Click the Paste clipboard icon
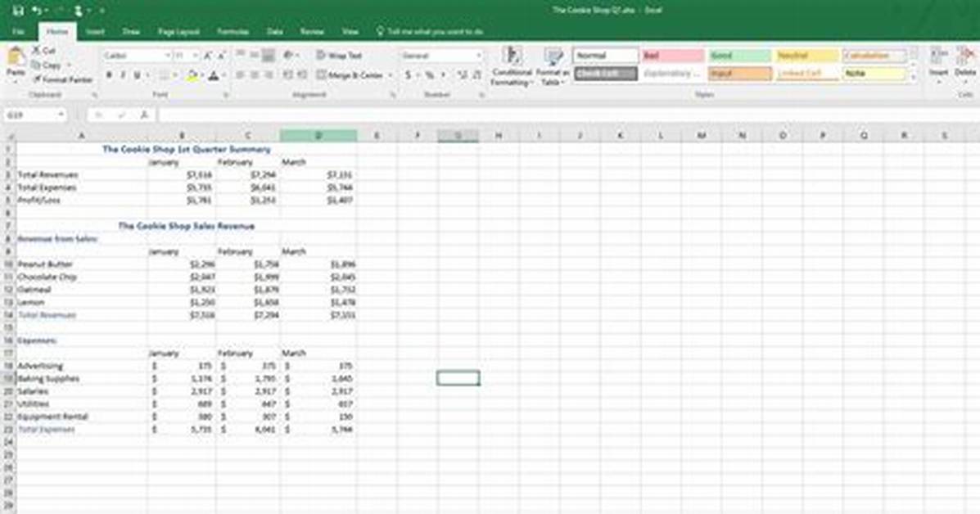The image size is (980, 514). click(16, 57)
